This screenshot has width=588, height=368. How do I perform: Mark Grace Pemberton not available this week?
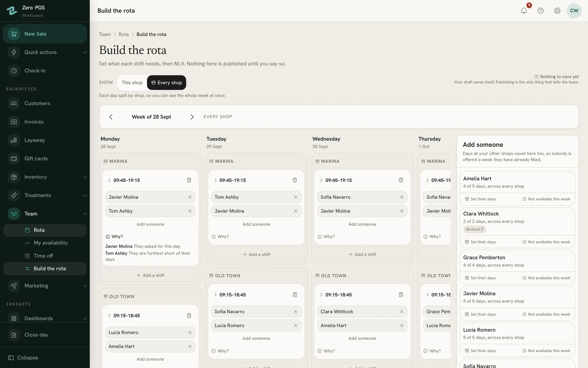[x=546, y=278]
